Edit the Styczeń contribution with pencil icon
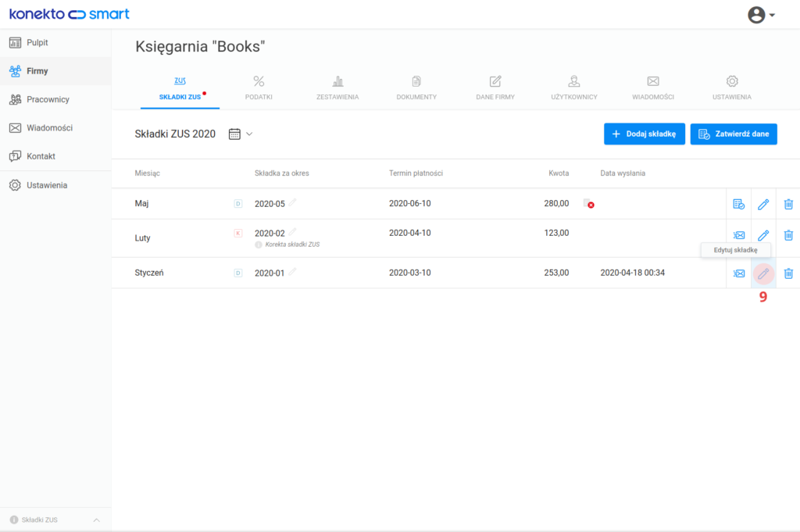Viewport: 800px width, 532px height. (x=763, y=274)
